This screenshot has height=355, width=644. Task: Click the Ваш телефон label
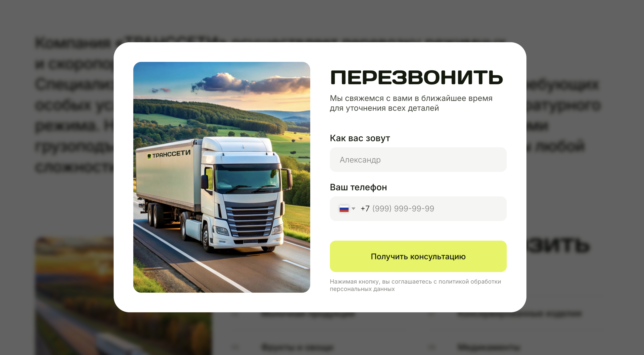(358, 187)
